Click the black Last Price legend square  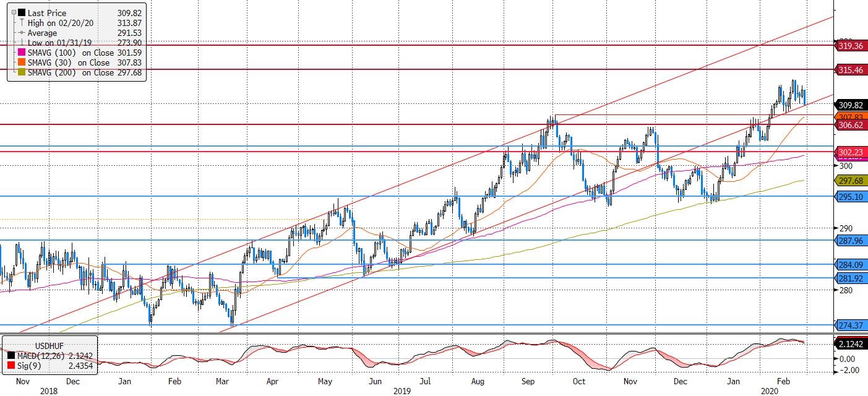[x=22, y=13]
